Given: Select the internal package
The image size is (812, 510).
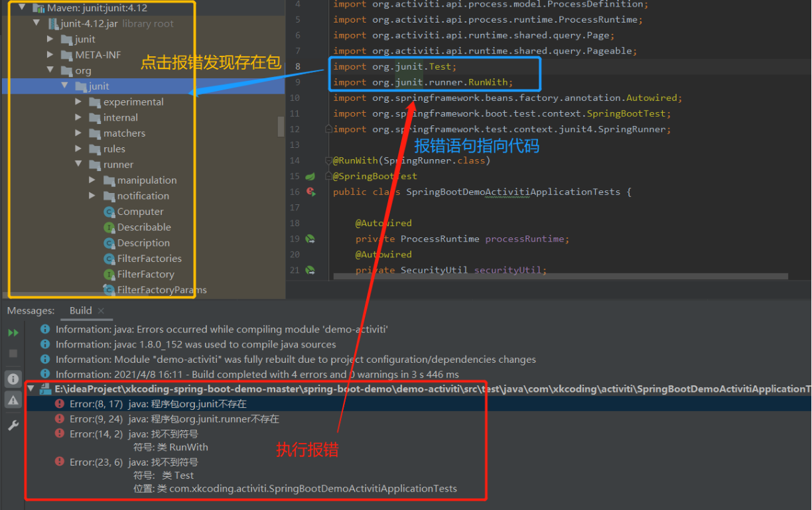Looking at the screenshot, I should point(121,117).
